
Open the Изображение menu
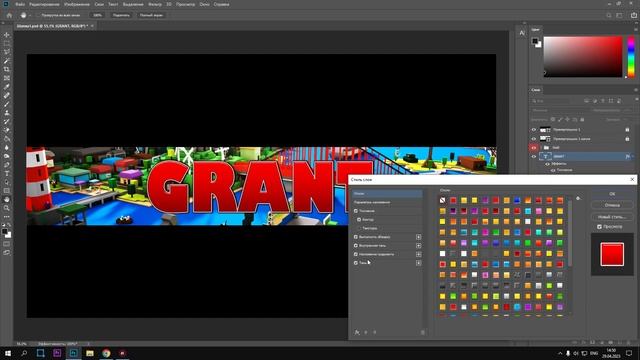click(x=77, y=4)
